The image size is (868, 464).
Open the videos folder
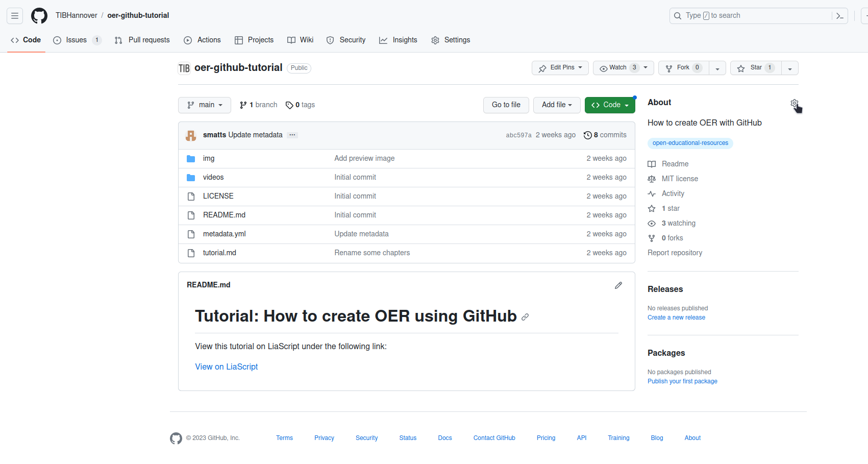point(213,178)
